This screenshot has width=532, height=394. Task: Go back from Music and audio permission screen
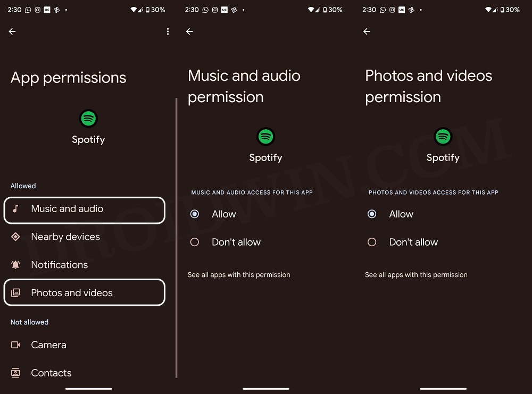[189, 31]
